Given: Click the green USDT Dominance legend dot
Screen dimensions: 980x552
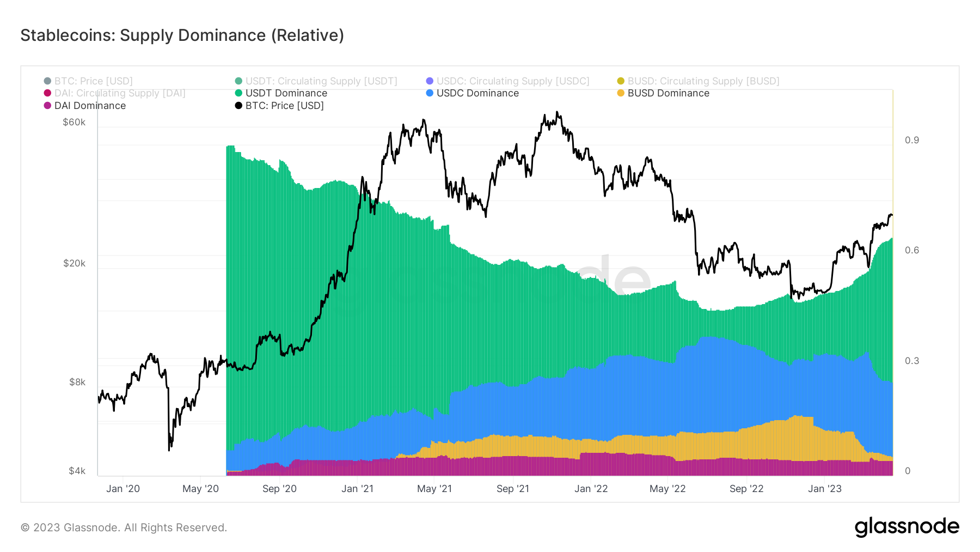Looking at the screenshot, I should point(238,93).
